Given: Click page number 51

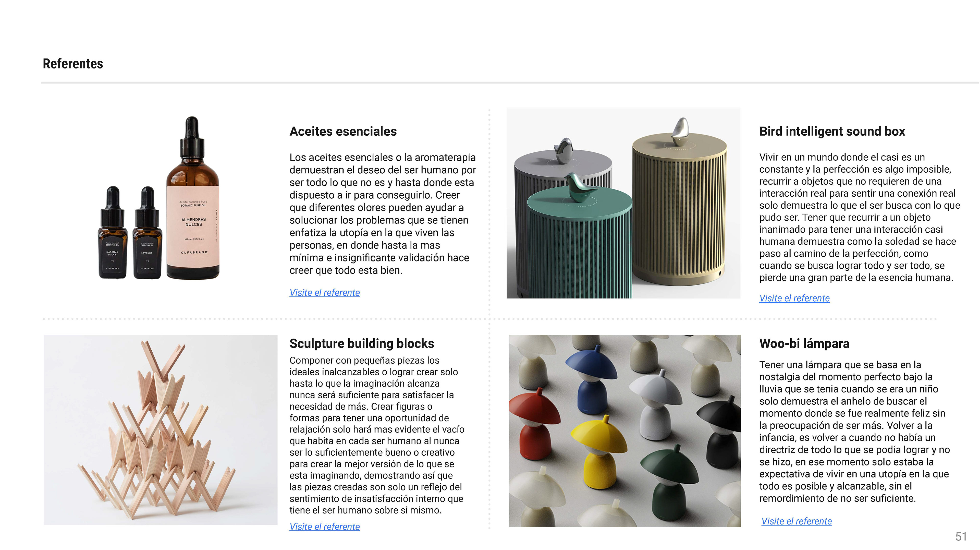Looking at the screenshot, I should click(x=961, y=537).
